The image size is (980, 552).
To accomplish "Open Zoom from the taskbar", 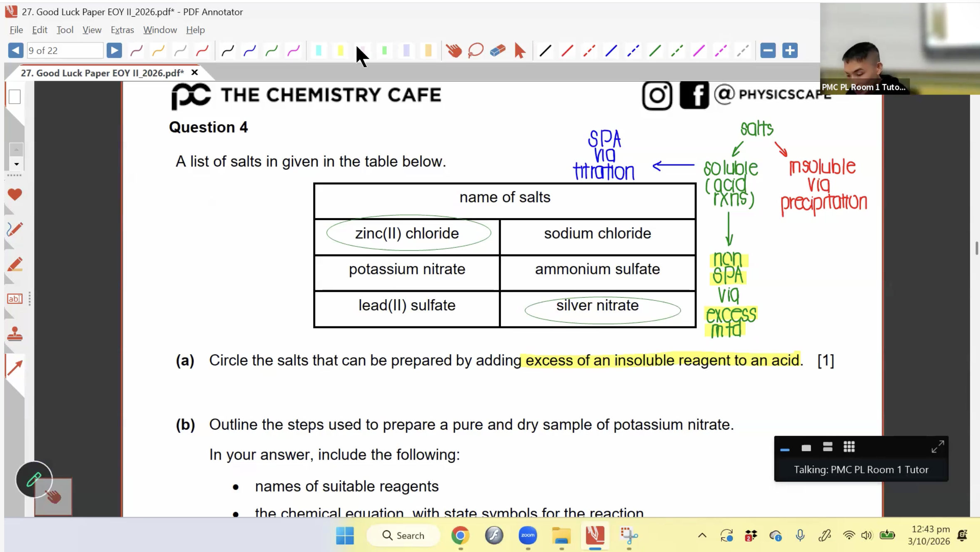I will tap(527, 535).
